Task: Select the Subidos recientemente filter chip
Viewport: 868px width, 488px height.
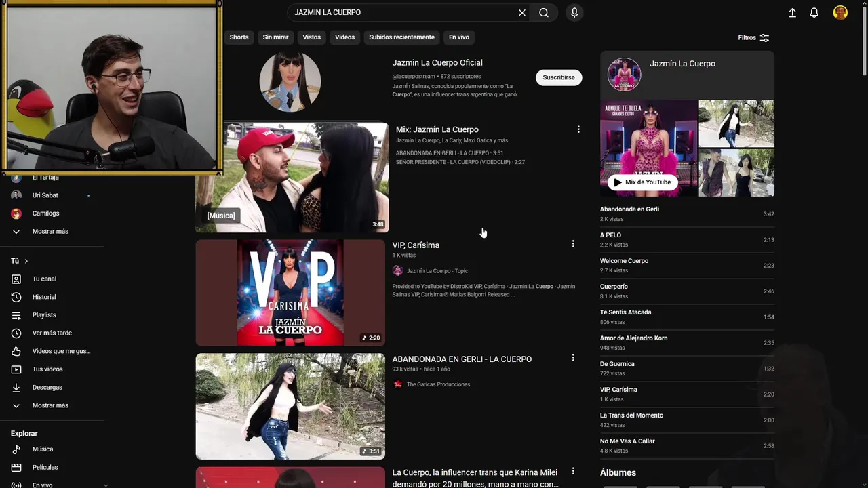Action: [401, 37]
